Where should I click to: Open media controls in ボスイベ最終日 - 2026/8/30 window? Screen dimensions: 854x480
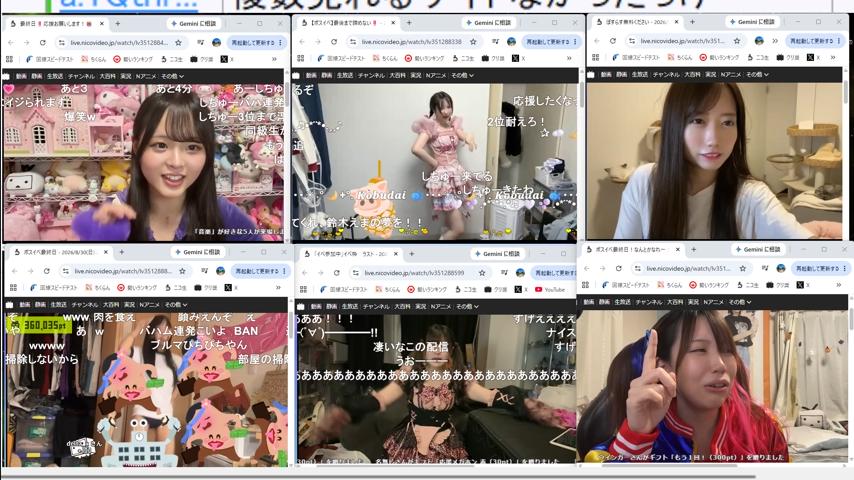coord(205,271)
